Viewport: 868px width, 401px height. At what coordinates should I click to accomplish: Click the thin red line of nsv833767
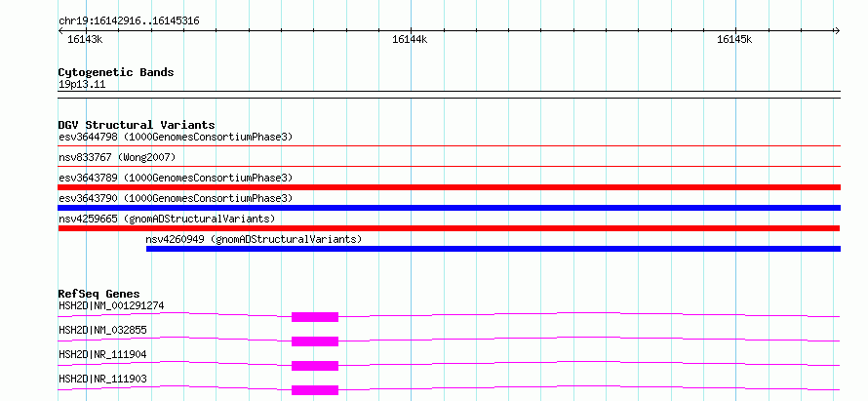pyautogui.click(x=449, y=166)
